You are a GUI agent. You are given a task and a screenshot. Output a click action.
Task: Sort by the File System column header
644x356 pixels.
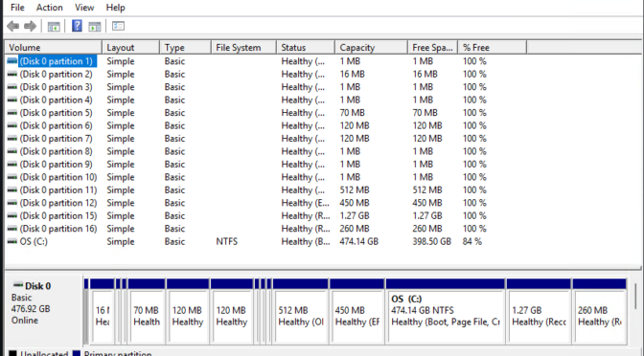coord(244,48)
